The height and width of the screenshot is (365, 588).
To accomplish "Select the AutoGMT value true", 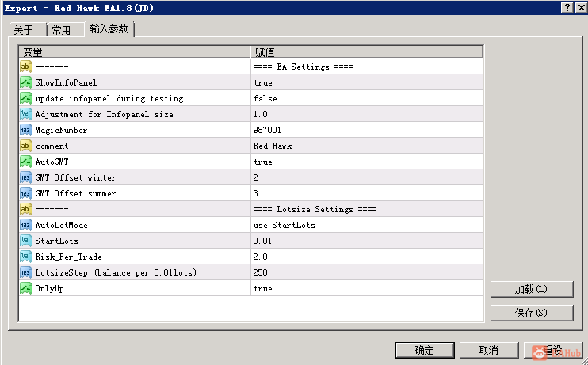I will [263, 162].
